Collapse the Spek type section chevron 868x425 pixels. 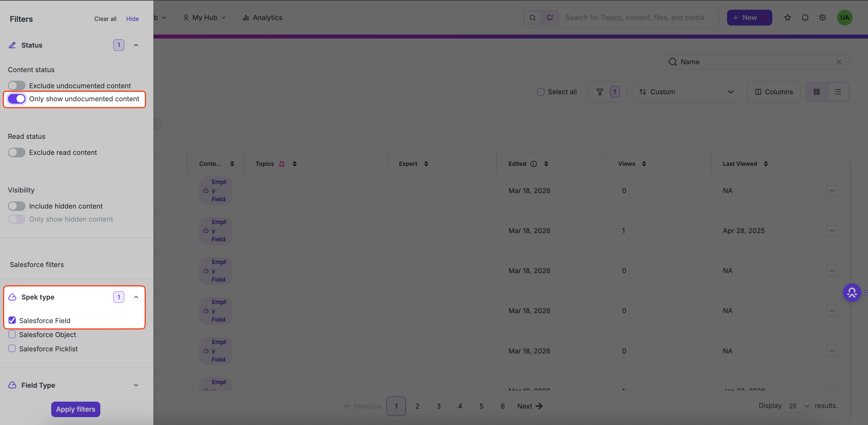(x=136, y=297)
